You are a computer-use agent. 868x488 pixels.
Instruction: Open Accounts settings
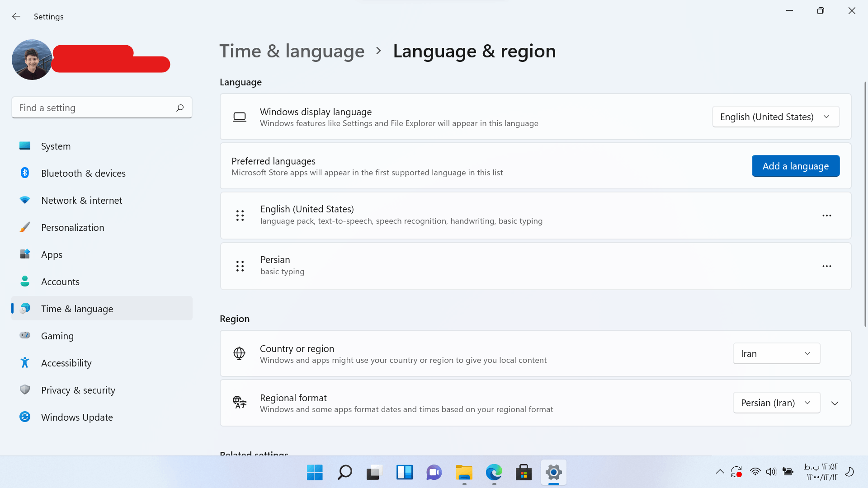tap(102, 282)
